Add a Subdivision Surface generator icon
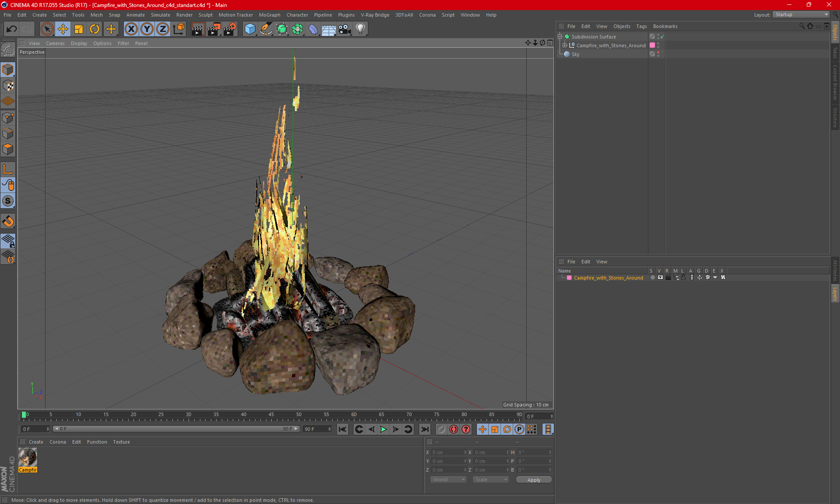The height and width of the screenshot is (504, 840). coord(282,29)
